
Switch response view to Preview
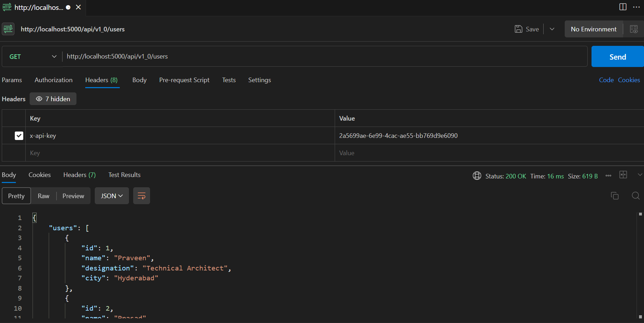pos(73,196)
